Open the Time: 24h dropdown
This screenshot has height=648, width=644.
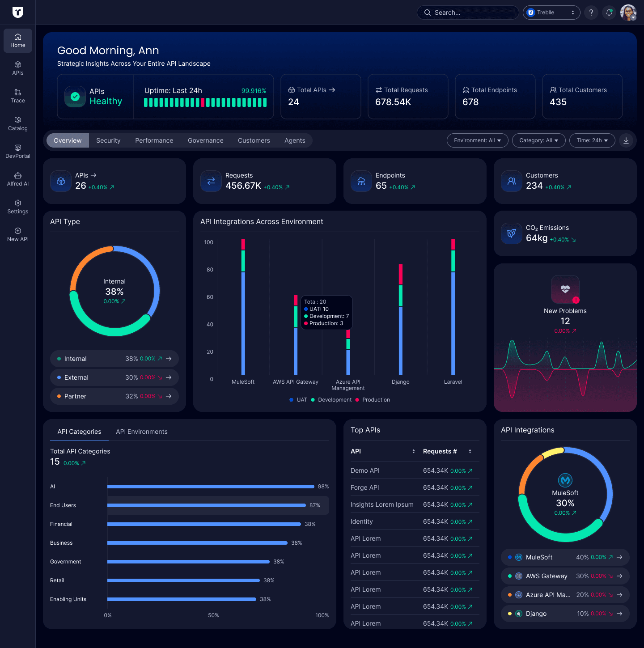[592, 140]
